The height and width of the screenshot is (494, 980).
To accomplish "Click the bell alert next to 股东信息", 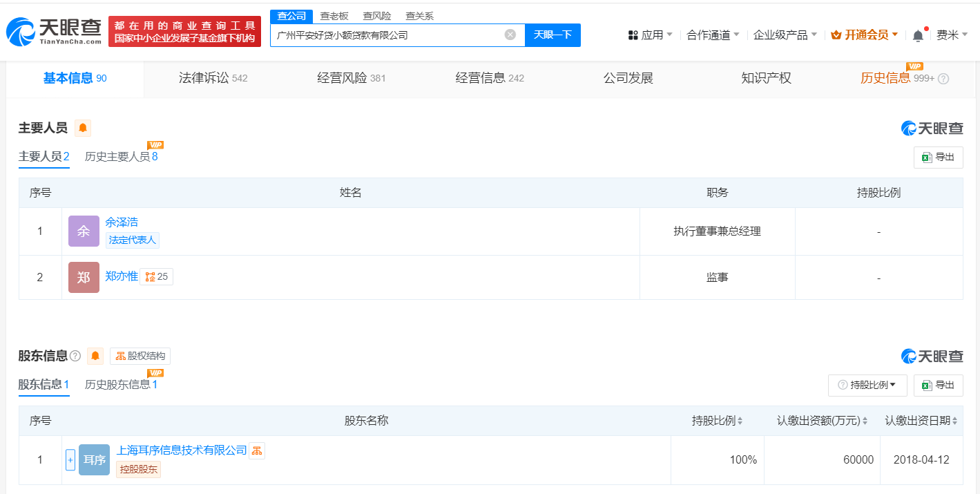I will pyautogui.click(x=95, y=357).
